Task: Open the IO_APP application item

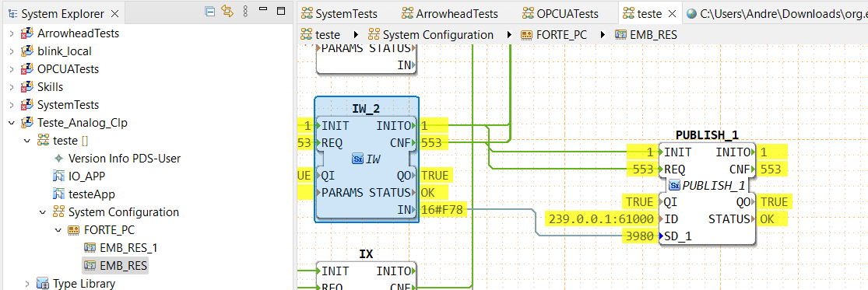Action: (79, 176)
